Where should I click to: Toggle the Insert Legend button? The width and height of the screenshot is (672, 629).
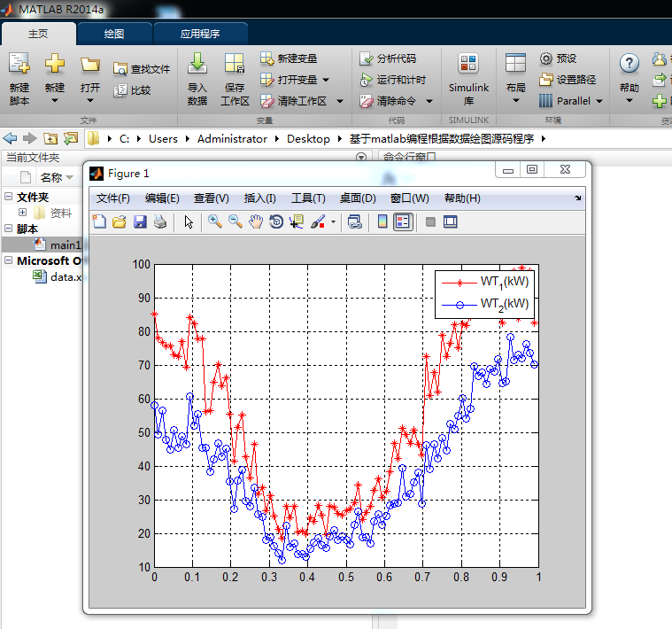[x=403, y=221]
